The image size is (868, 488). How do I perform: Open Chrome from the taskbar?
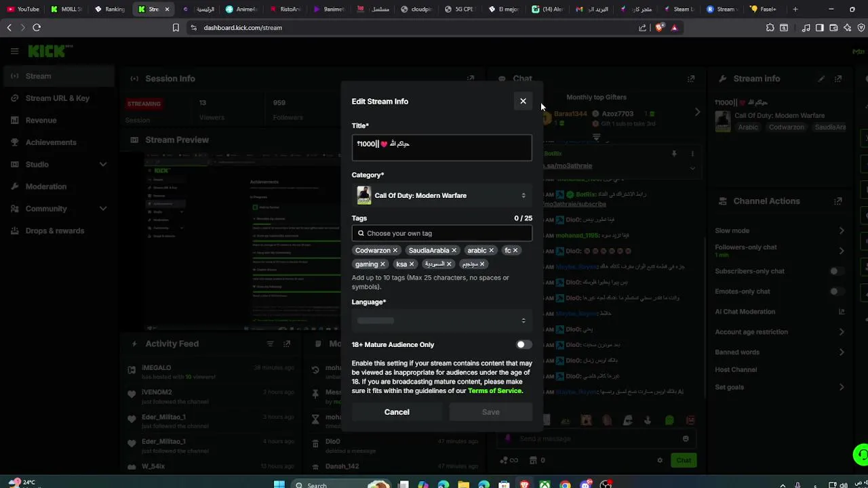(x=565, y=485)
